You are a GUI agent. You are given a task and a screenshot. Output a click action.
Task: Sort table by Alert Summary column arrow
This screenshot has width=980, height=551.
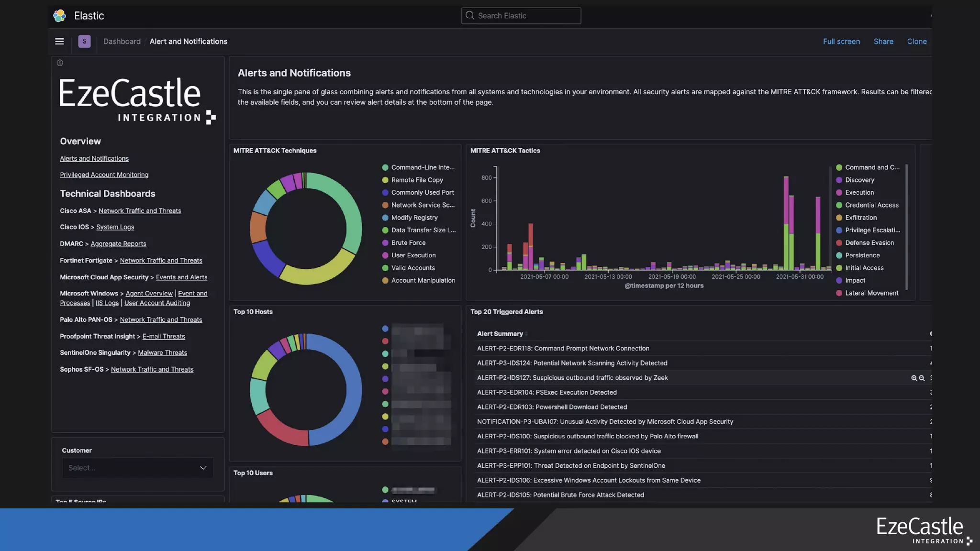pyautogui.click(x=526, y=334)
